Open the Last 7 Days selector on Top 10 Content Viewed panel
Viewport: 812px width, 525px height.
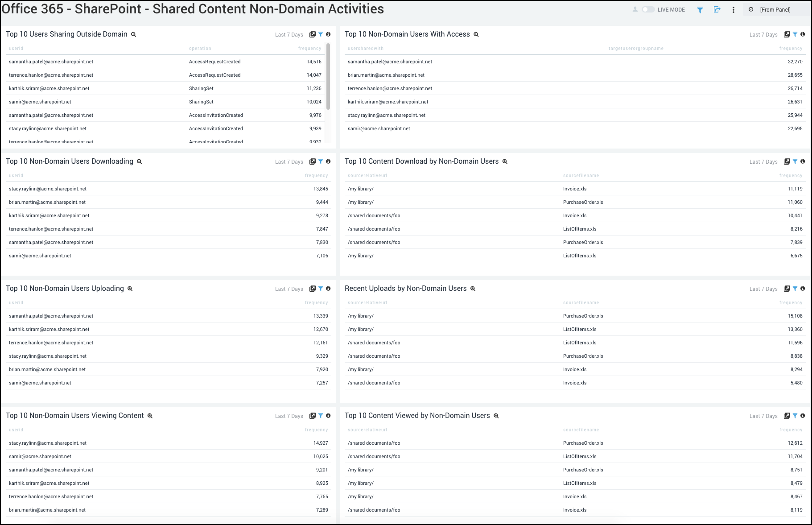pos(763,416)
